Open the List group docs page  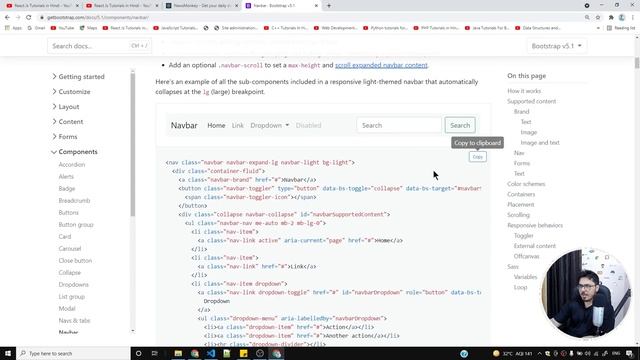(71, 296)
